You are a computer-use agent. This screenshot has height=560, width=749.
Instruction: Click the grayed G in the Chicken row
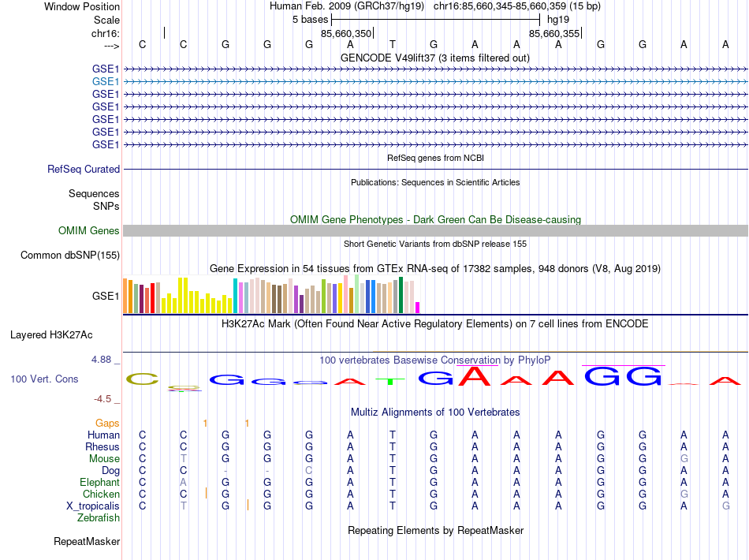tap(684, 494)
